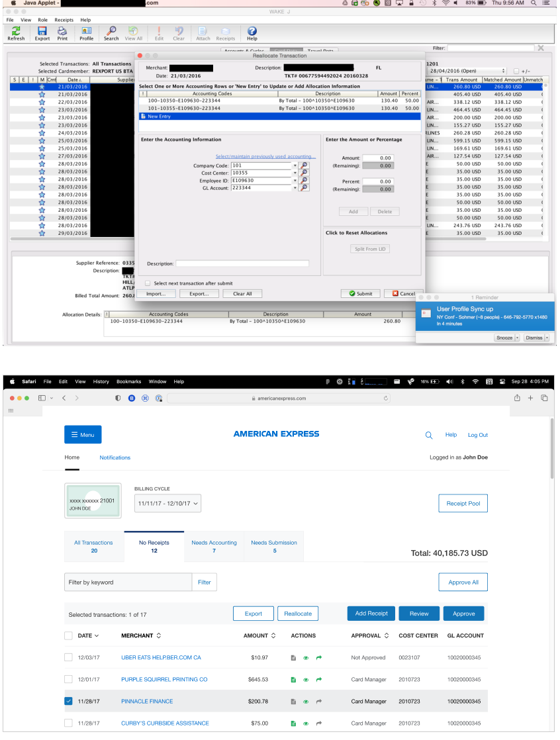
Task: Toggle eye icon on Curby's Curbside row
Action: coord(306,723)
